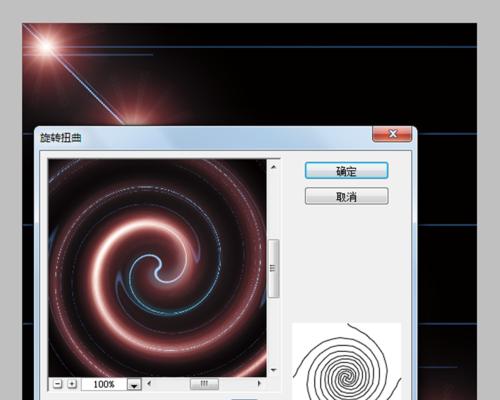Close the 旋转扭曲 dialog with the X

[x=392, y=134]
